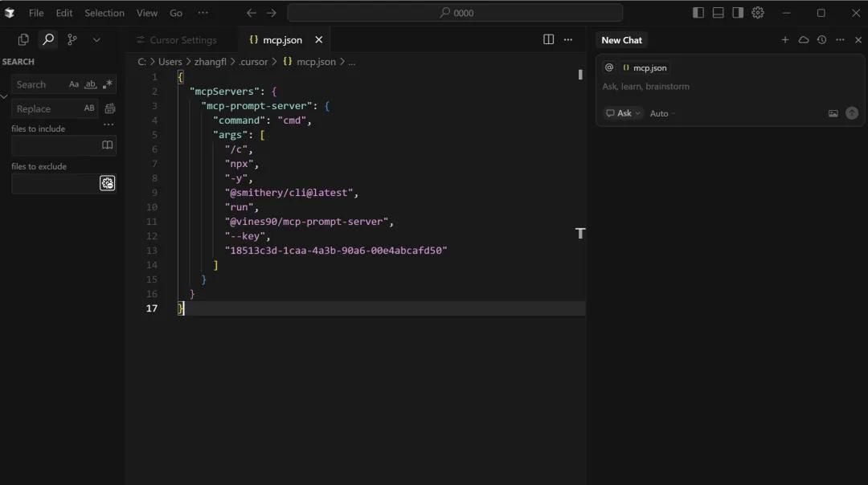
Task: Open the Ask mode dropdown
Action: [624, 113]
